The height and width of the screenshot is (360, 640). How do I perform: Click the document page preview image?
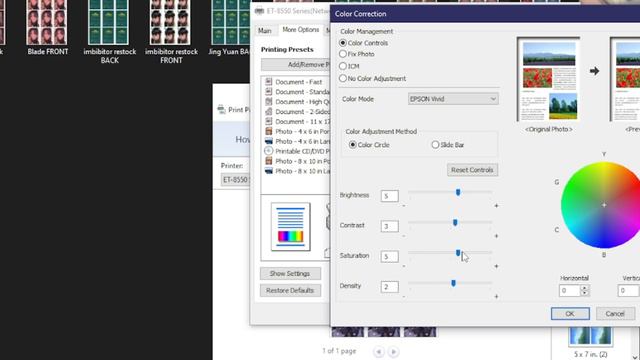(291, 227)
